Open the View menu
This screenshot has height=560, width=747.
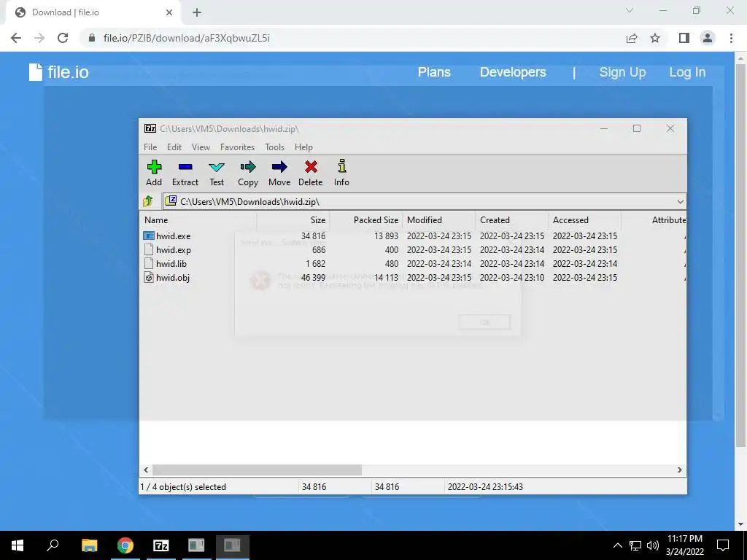coord(201,147)
